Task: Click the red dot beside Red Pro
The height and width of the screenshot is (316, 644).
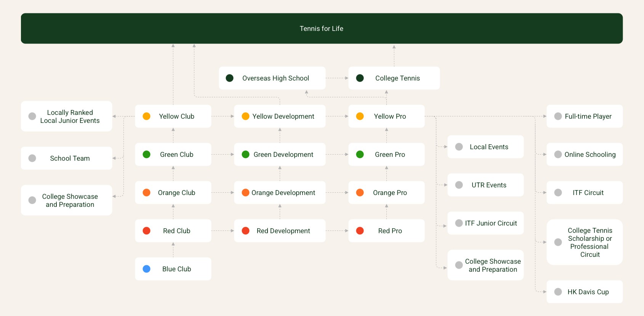Action: (x=360, y=231)
